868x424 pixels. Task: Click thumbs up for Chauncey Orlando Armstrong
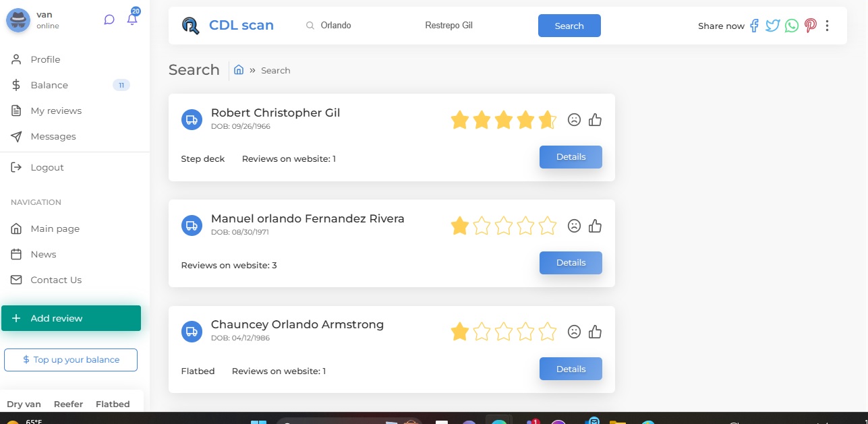[595, 332]
